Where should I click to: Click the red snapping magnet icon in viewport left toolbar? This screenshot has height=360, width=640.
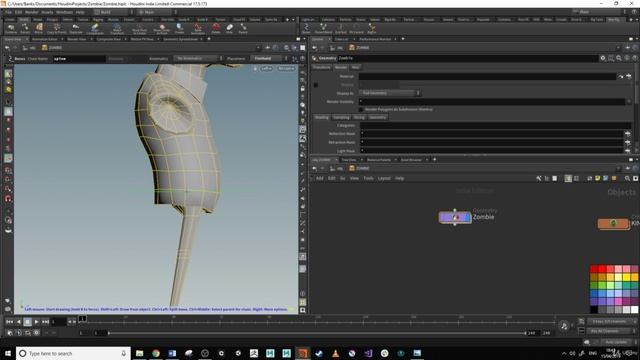pyautogui.click(x=8, y=199)
